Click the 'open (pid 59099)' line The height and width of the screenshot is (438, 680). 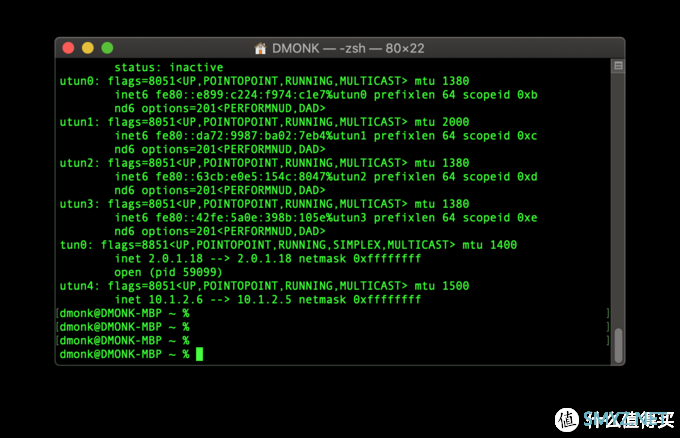pyautogui.click(x=168, y=272)
